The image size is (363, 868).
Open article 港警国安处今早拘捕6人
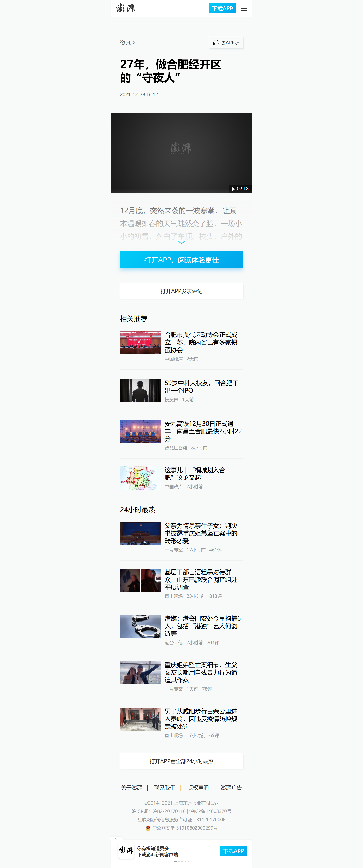point(202,626)
